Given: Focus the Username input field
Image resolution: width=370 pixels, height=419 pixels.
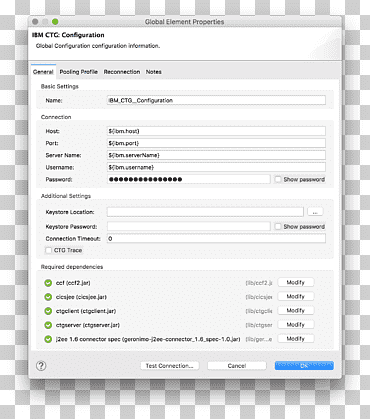Looking at the screenshot, I should click(216, 167).
